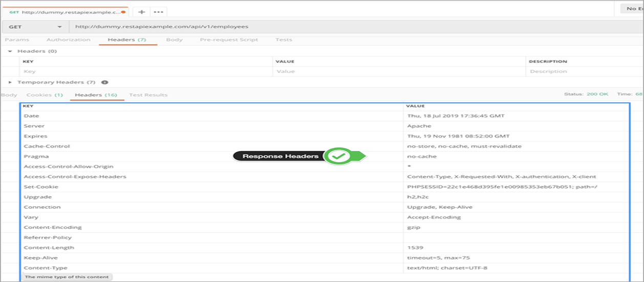Screen dimensions: 644x282
Task: Select the Pre-request Script tab
Action: coord(229,40)
